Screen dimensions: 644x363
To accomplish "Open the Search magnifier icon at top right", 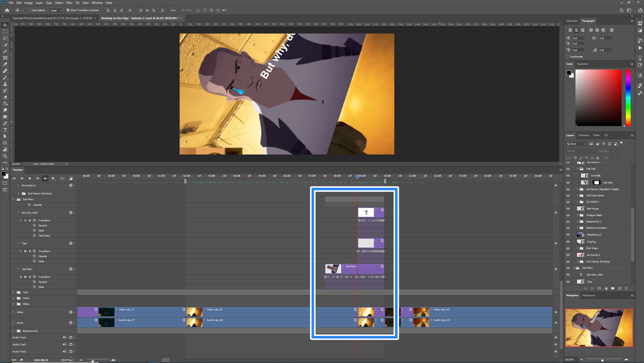I will [x=621, y=10].
